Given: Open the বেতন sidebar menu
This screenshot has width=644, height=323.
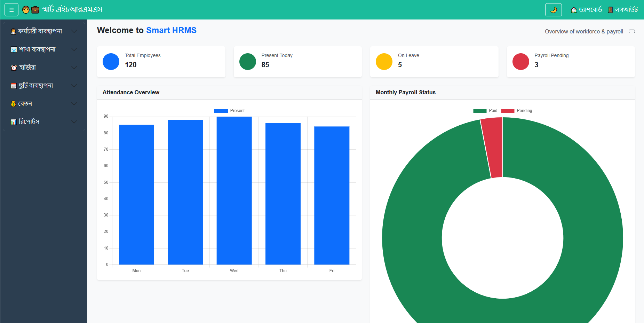Looking at the screenshot, I should 25,104.
